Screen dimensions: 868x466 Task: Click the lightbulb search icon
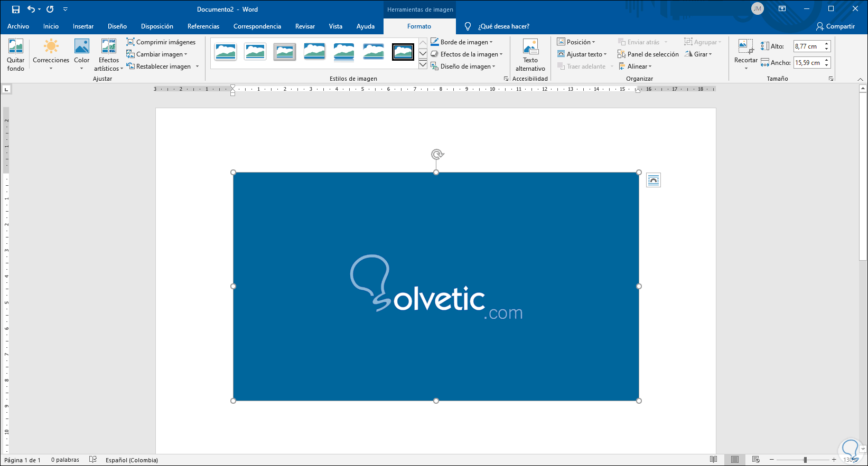click(x=468, y=26)
